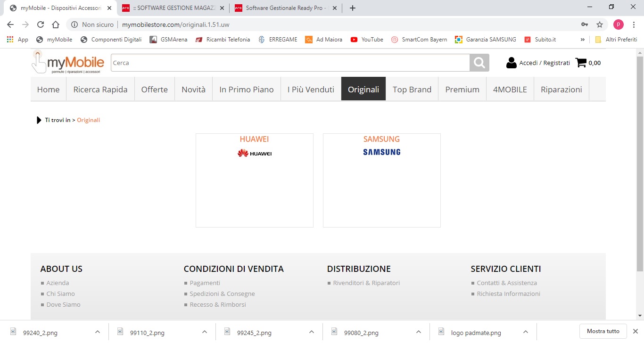Expand options for logo padmate.png download

pos(526,332)
